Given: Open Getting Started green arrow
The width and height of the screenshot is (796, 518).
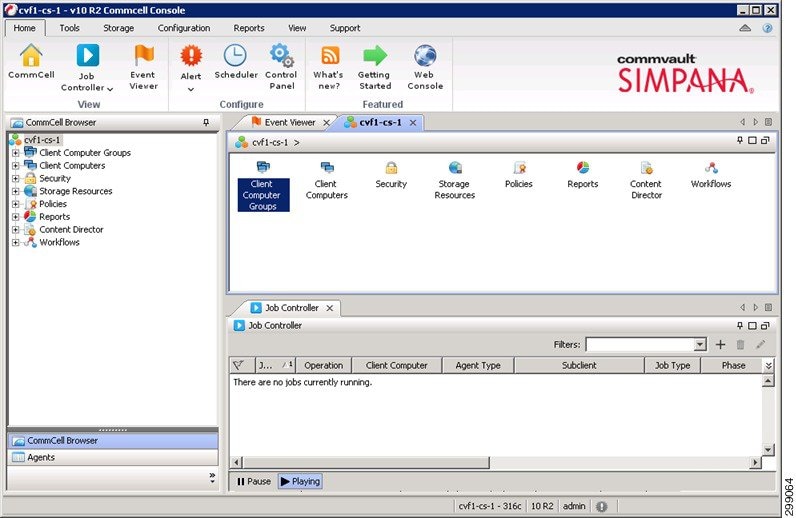Looking at the screenshot, I should [x=375, y=55].
